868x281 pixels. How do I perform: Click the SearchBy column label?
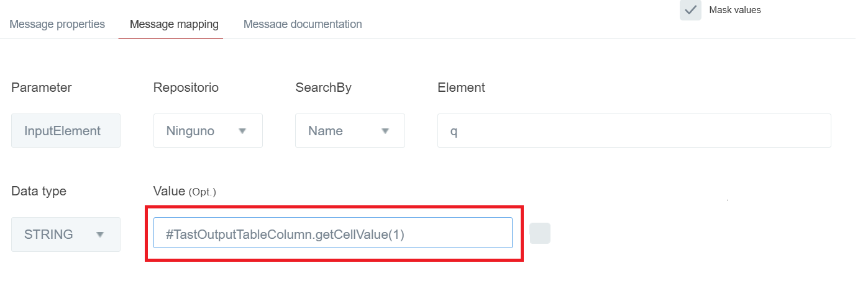click(x=323, y=87)
